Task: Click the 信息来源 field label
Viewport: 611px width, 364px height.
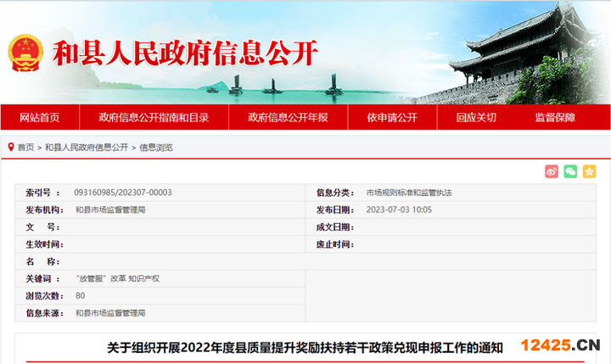Action: point(44,313)
